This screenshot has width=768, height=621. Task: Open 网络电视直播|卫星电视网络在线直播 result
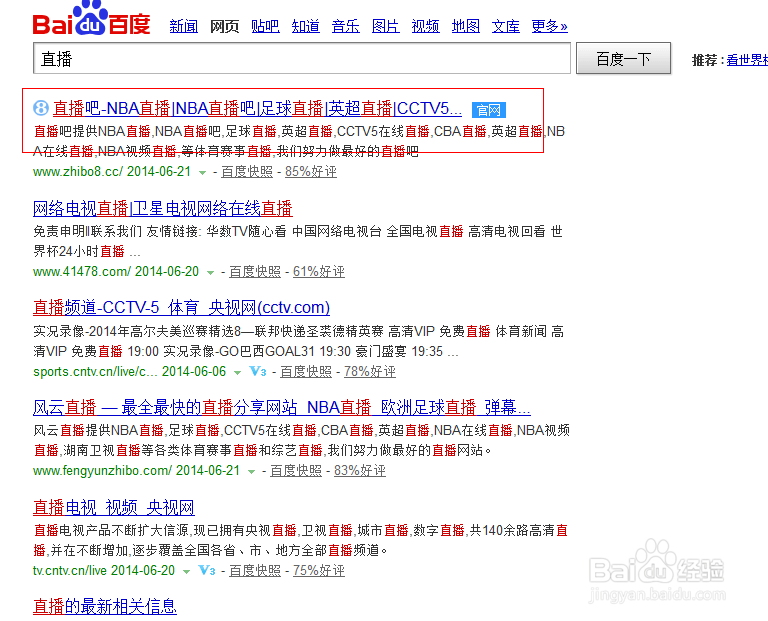click(163, 209)
